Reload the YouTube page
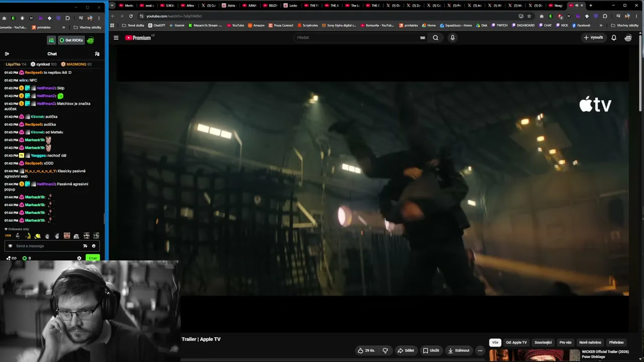 point(131,16)
